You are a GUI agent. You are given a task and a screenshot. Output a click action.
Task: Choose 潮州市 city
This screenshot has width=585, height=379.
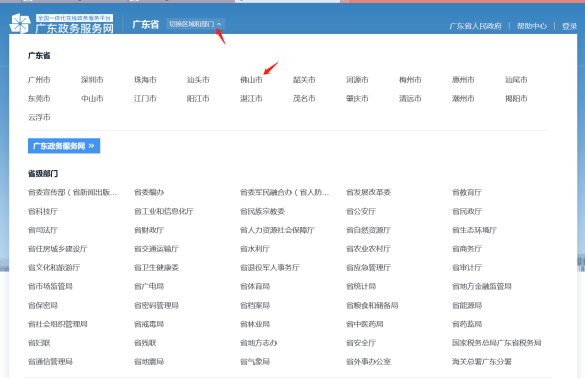point(463,98)
